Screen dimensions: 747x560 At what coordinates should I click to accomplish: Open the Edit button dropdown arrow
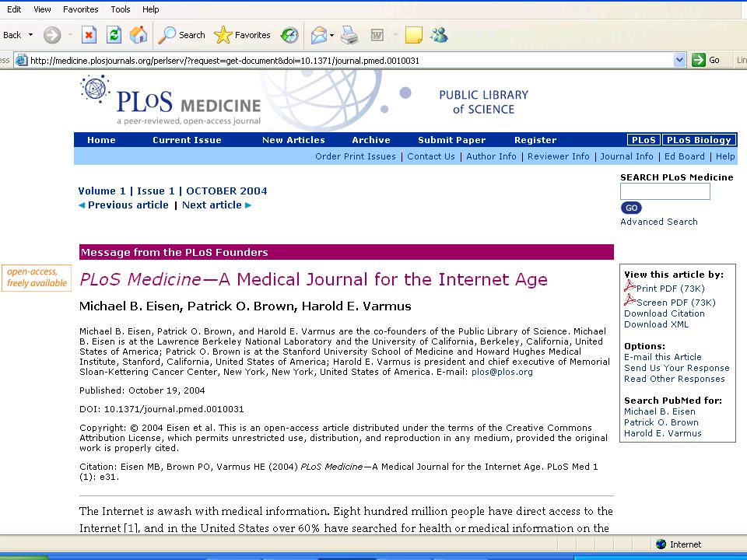coord(395,35)
